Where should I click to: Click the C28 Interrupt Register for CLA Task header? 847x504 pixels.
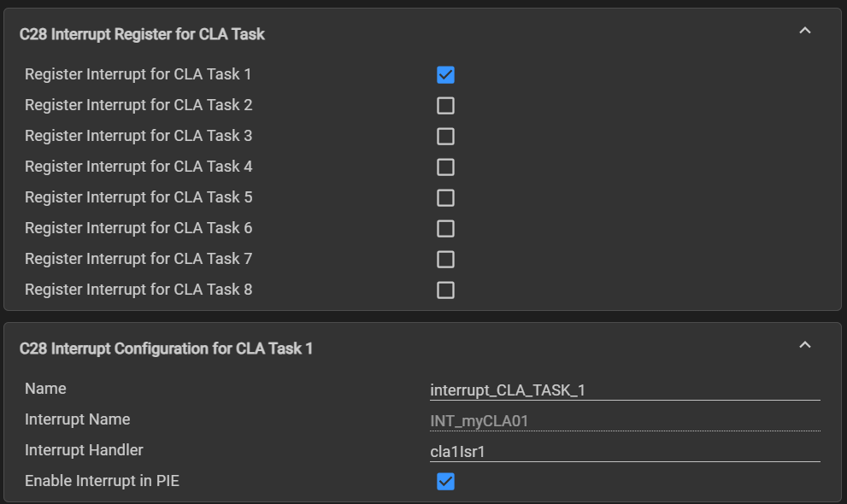coord(142,34)
